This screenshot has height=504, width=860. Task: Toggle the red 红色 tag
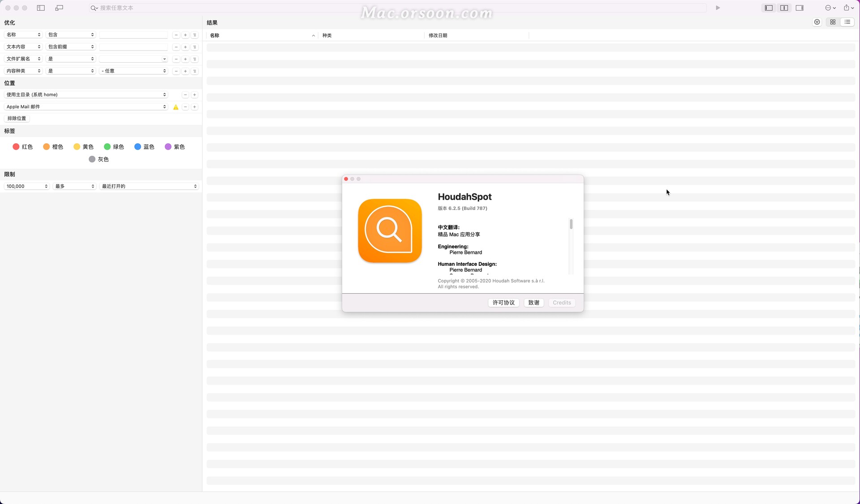pyautogui.click(x=22, y=147)
